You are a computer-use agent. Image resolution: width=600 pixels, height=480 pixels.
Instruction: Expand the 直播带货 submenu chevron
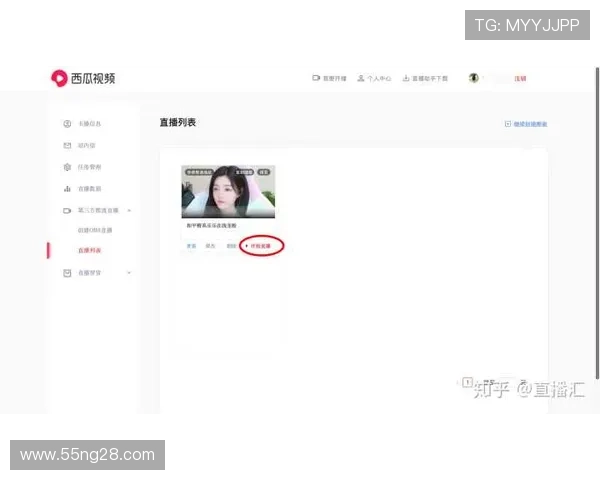coord(129,273)
